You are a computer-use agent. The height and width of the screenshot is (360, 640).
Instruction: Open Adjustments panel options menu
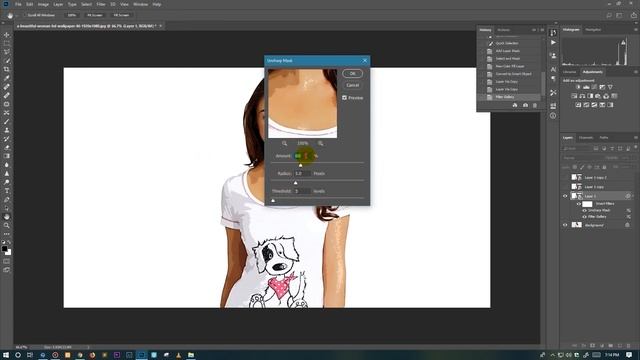tap(636, 72)
